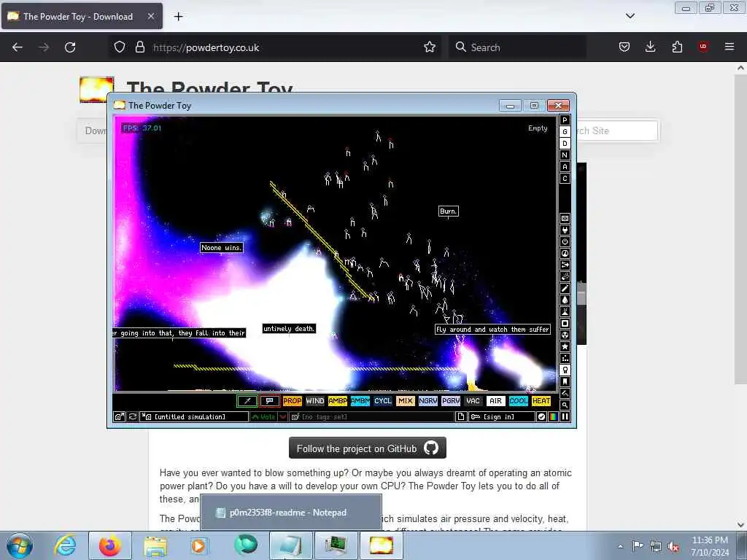Open the Game of Life dots icon

[565, 358]
